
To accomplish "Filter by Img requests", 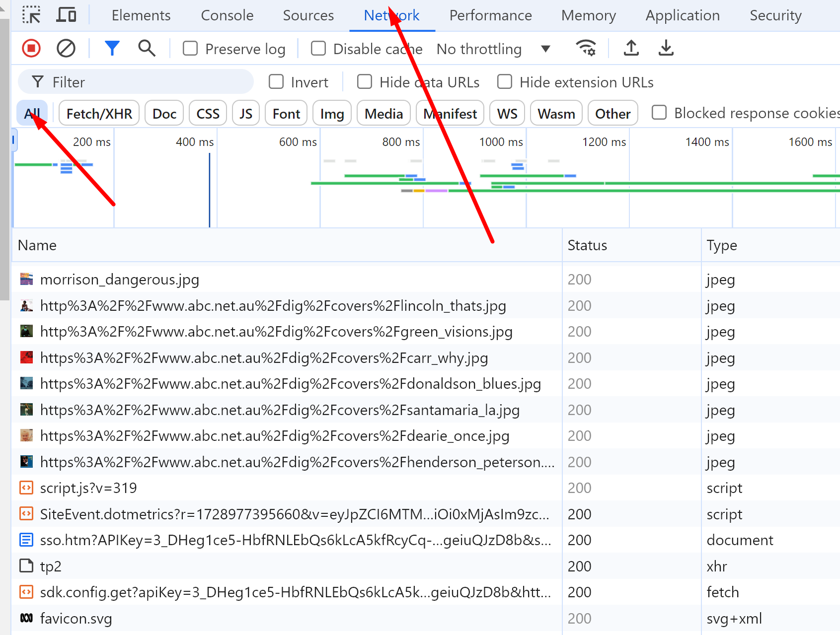I will pos(332,114).
